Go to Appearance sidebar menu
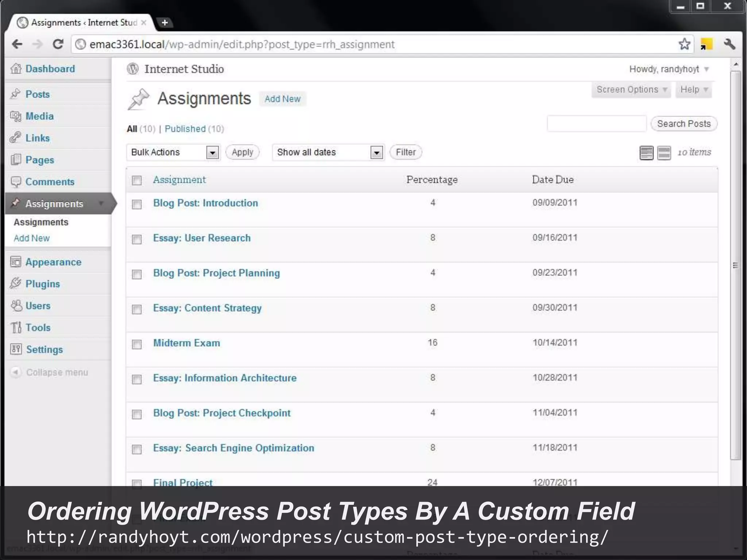The height and width of the screenshot is (560, 747). point(53,262)
